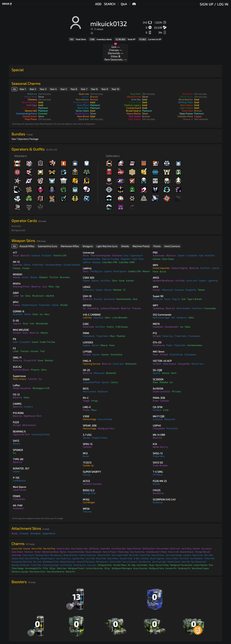Select the Tubarão wave defender icon
The image size is (231, 644).
tap(109, 207)
